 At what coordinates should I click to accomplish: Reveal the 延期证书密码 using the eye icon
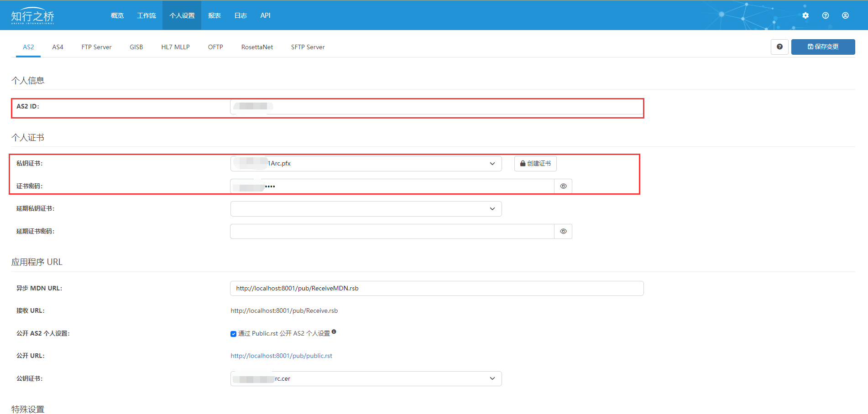coord(563,232)
